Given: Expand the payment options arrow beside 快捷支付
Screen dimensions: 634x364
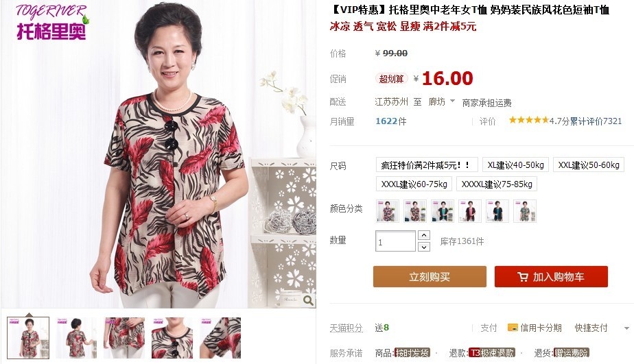Looking at the screenshot, I should [626, 328].
